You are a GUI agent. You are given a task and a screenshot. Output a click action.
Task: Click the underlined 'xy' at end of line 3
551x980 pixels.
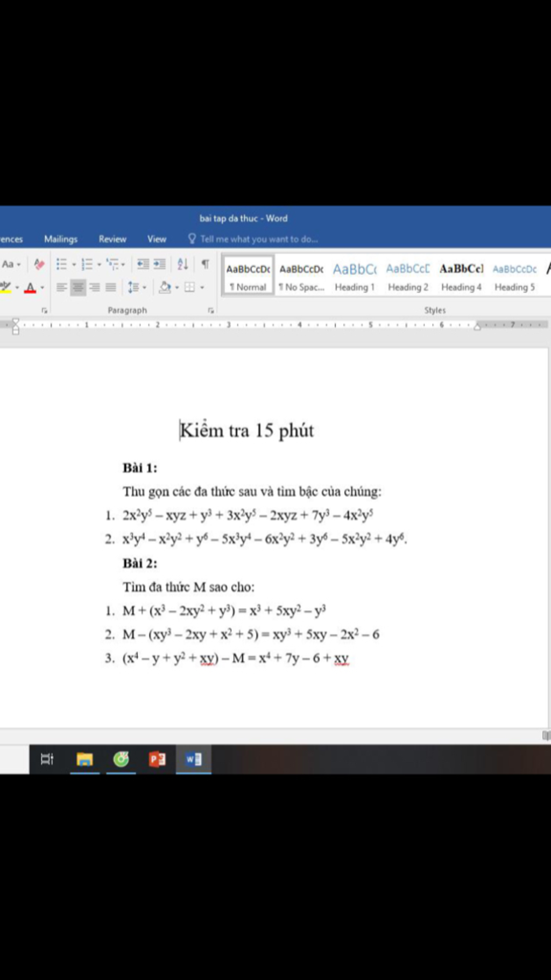pos(342,659)
